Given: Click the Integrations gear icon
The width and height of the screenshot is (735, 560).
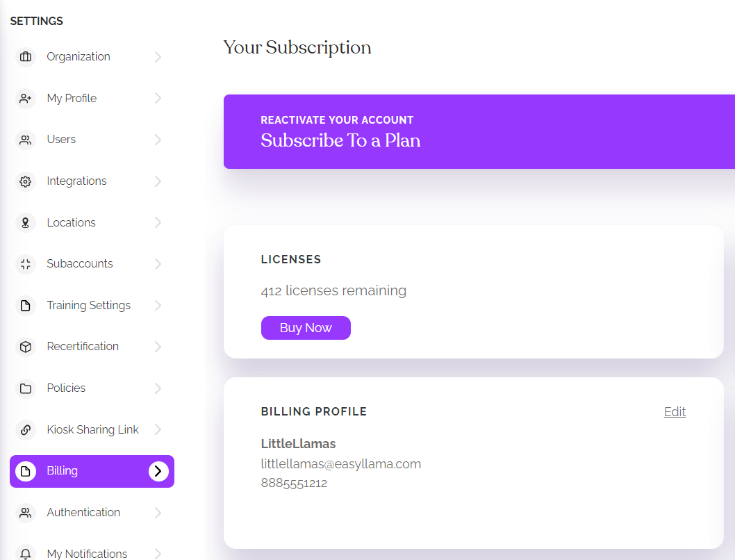Looking at the screenshot, I should coord(26,181).
